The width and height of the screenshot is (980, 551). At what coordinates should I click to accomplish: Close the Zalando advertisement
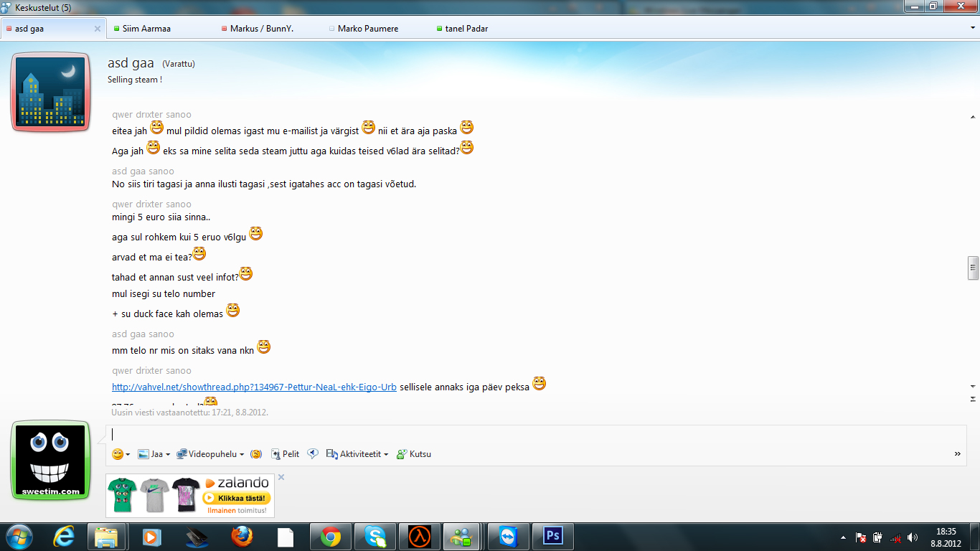point(281,477)
